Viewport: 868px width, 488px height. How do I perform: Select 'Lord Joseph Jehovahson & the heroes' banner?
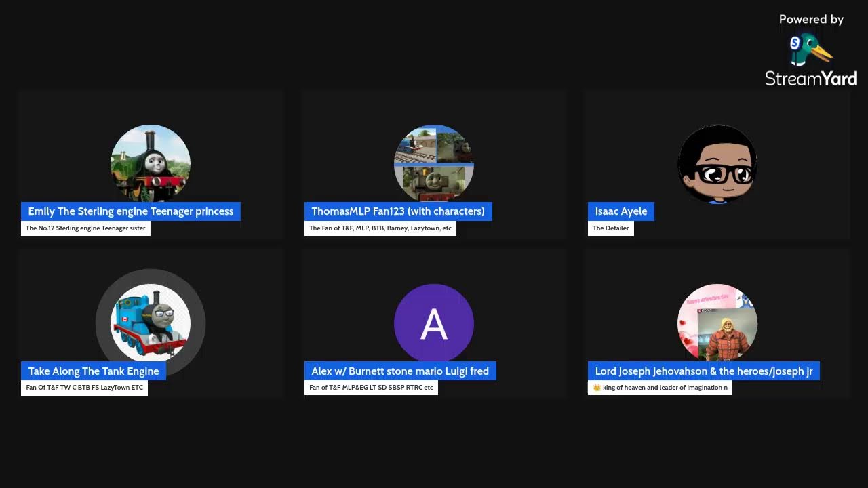704,371
